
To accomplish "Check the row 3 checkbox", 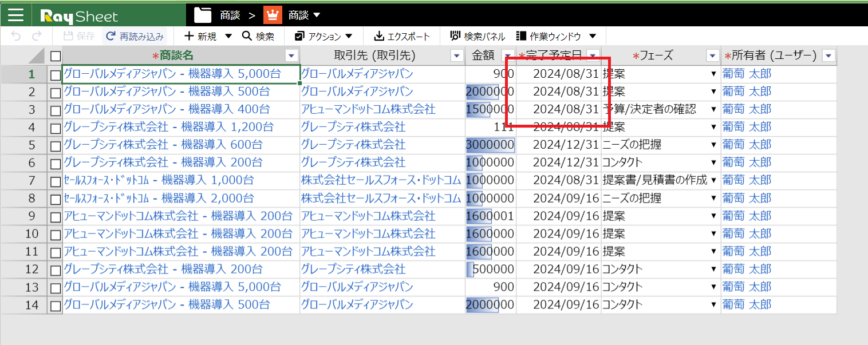I will click(55, 110).
